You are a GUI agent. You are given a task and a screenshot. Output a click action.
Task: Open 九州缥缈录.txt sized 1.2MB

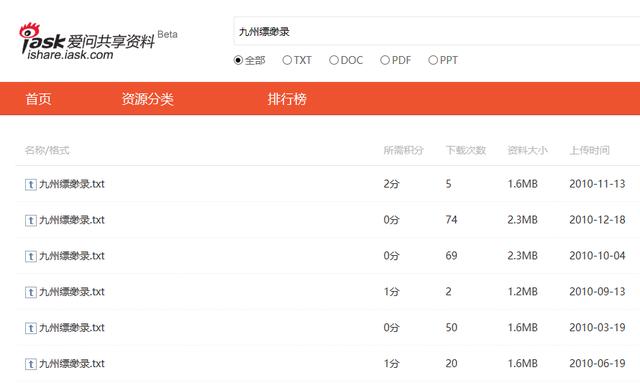(x=72, y=292)
